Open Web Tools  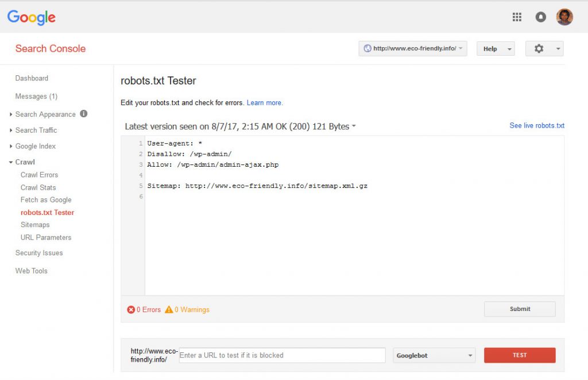32,271
